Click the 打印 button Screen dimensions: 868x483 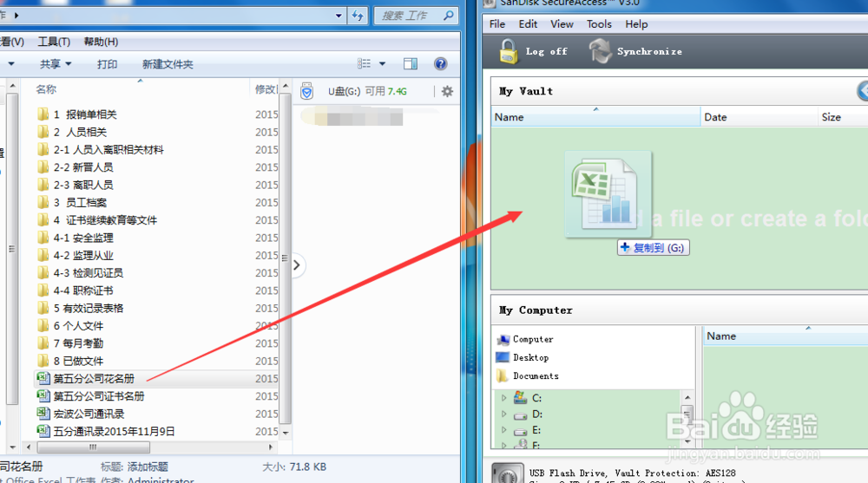tap(107, 64)
